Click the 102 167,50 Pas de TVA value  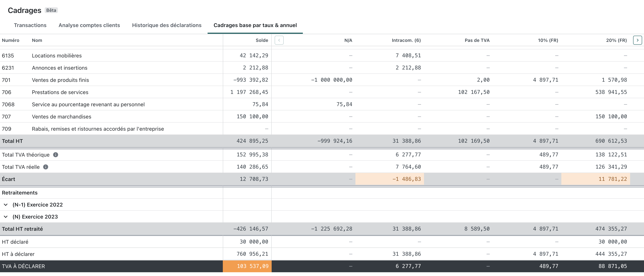click(474, 92)
